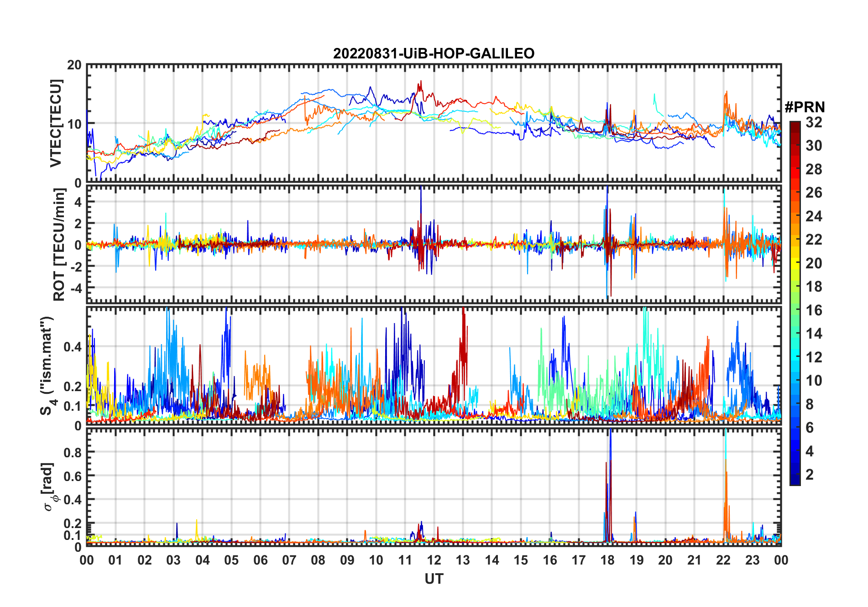Viewport: 868px width, 607px height.
Task: Click the "0.8" tick on σφ axis
Action: pos(73,452)
